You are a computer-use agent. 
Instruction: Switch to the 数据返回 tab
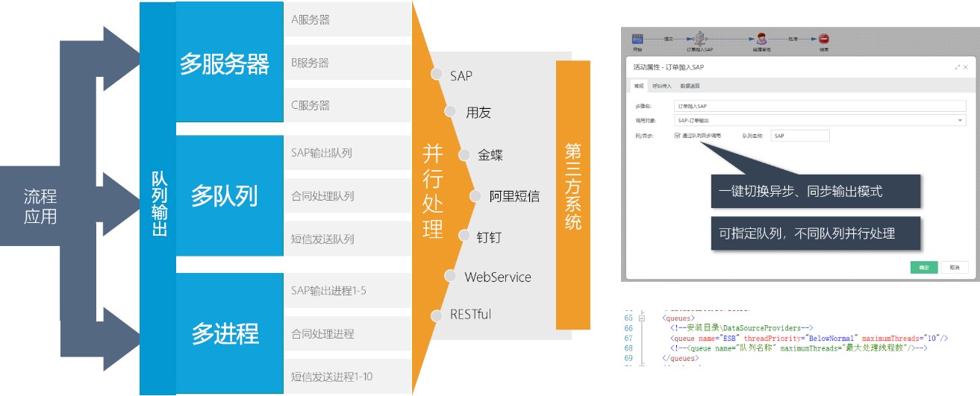pyautogui.click(x=690, y=87)
